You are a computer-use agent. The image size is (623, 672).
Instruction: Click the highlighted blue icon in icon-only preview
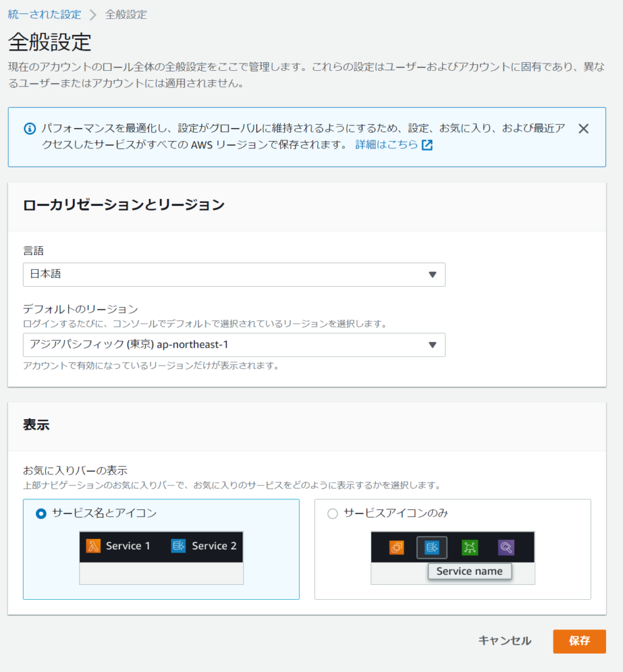coord(432,547)
